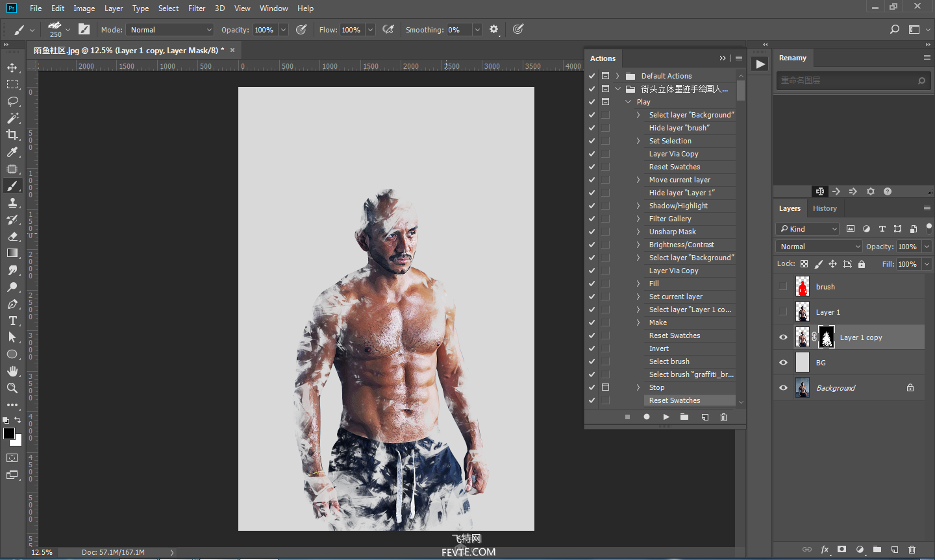Toggle checkmark for Unsharp Mask action step
Screen dimensions: 935x560
pyautogui.click(x=592, y=232)
